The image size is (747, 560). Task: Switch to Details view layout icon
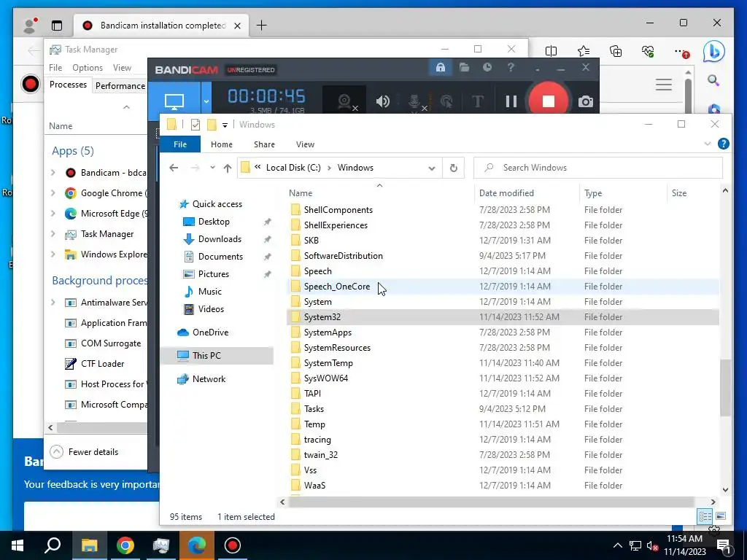[x=705, y=516]
